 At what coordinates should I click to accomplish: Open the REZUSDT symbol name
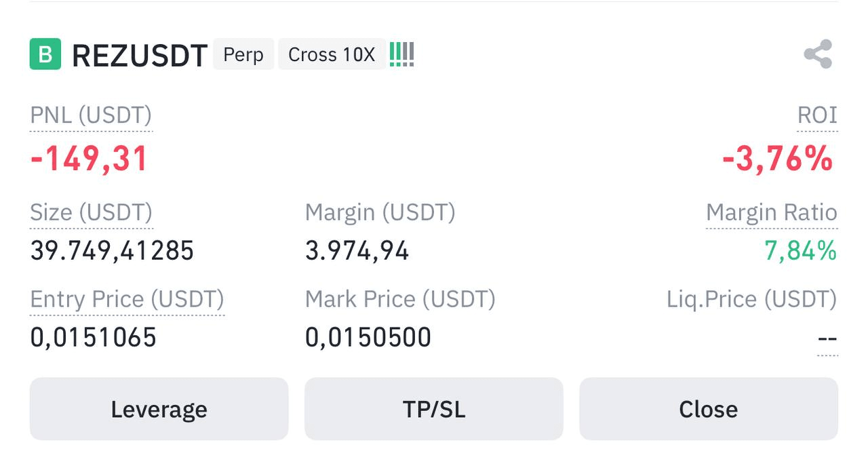139,56
